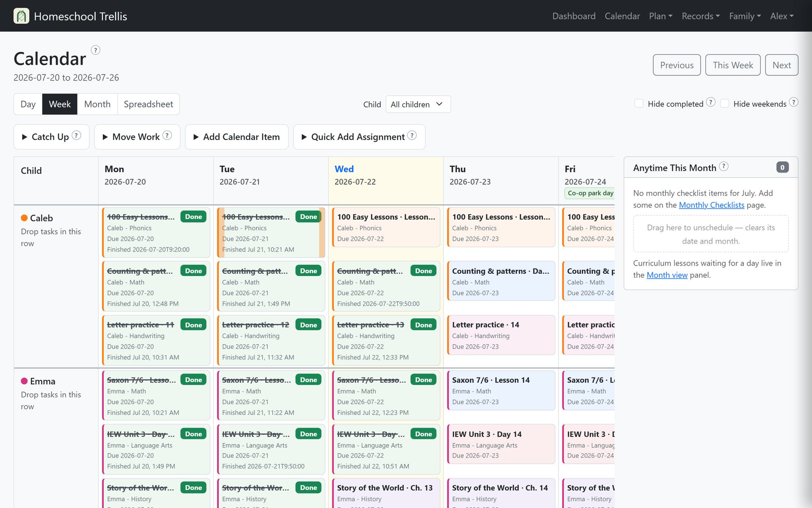Click Anytime This Month help icon
This screenshot has height=508, width=812.
pos(724,167)
